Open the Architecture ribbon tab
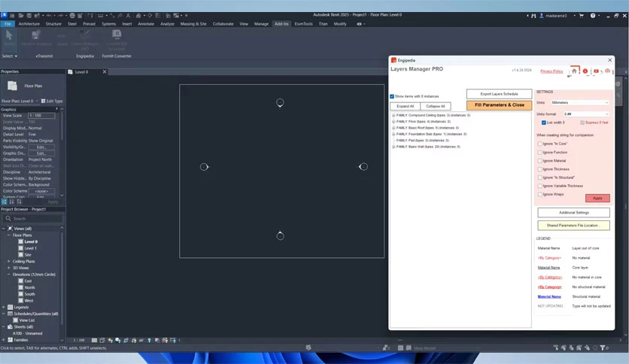Image resolution: width=629 pixels, height=364 pixels. [x=29, y=24]
